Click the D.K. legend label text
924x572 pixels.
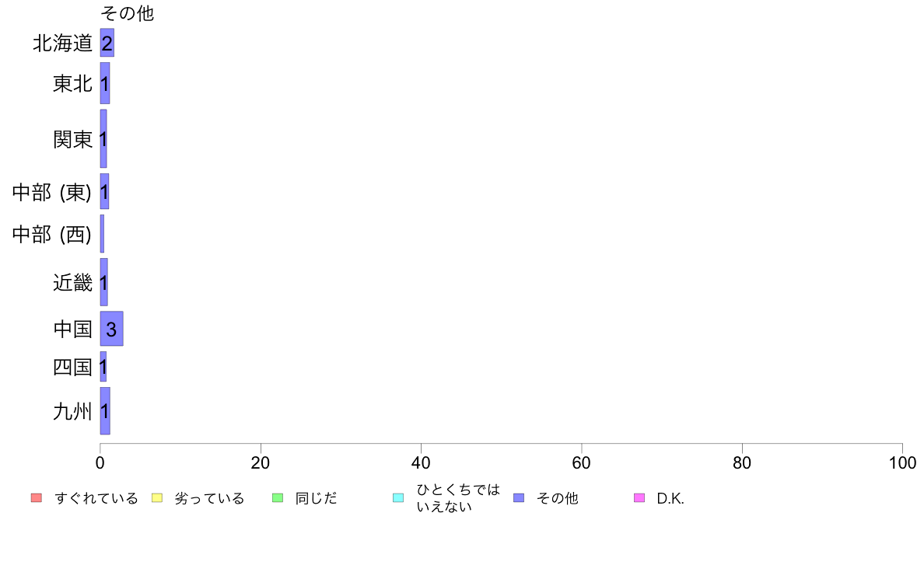(x=670, y=498)
